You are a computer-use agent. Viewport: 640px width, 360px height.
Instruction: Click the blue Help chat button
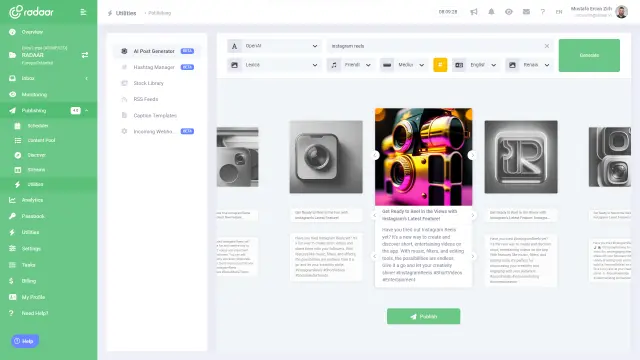tap(25, 341)
